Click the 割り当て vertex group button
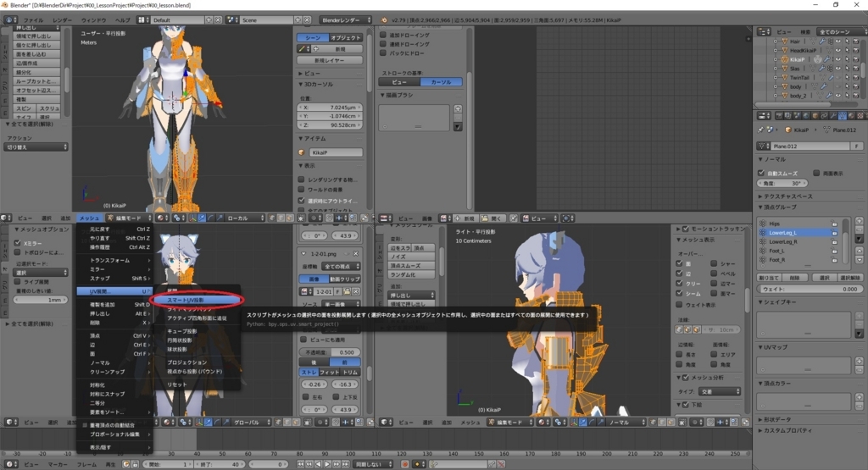The height and width of the screenshot is (470, 868). (x=768, y=278)
